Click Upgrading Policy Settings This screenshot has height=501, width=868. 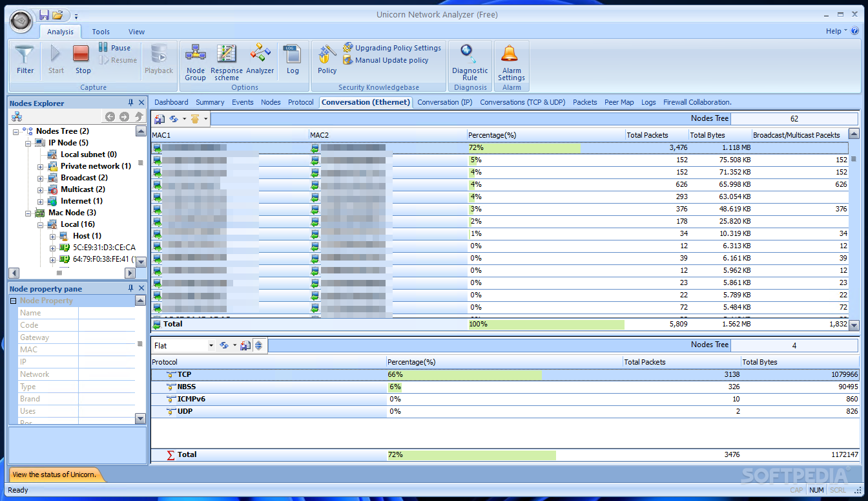[391, 48]
